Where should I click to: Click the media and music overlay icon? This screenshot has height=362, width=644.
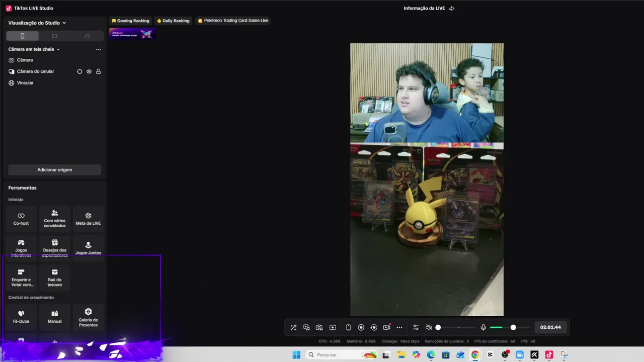point(306,327)
